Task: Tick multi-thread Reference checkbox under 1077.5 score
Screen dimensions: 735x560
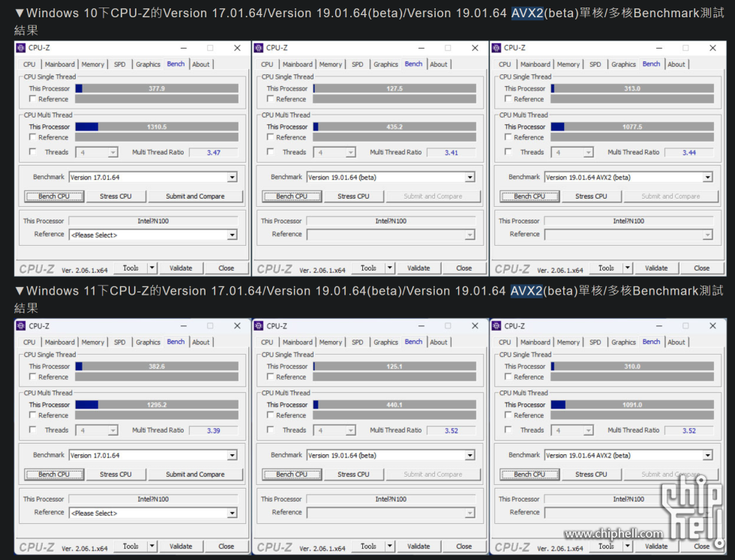Action: pos(508,137)
